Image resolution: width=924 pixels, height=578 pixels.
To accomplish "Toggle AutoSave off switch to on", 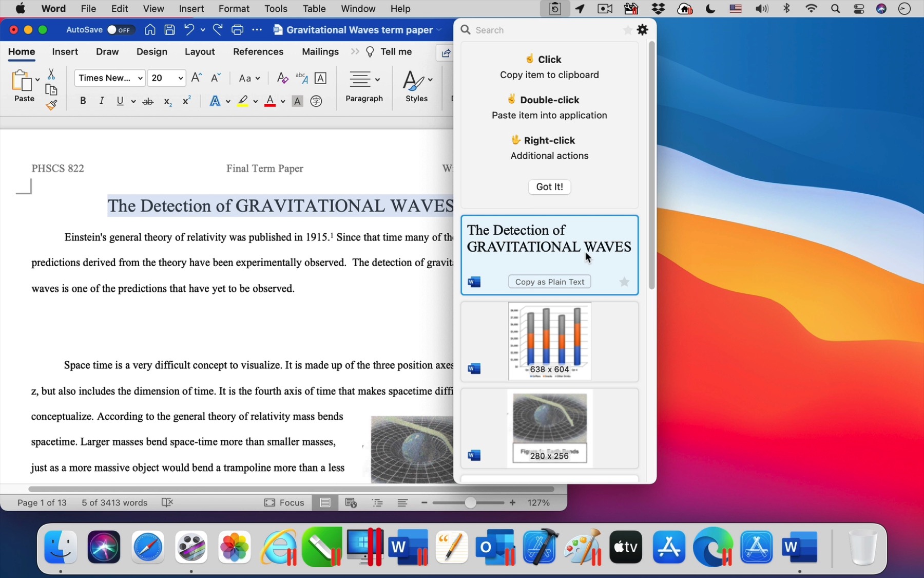I will (120, 30).
